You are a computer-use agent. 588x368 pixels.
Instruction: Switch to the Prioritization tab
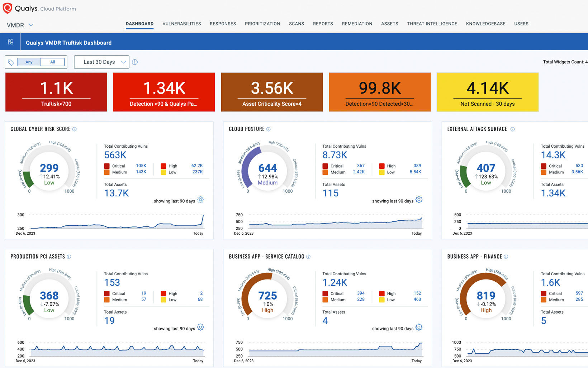262,24
